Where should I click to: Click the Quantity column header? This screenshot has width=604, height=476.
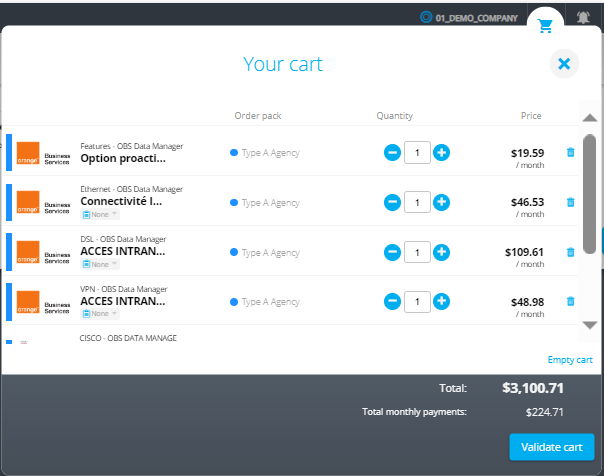tap(394, 116)
